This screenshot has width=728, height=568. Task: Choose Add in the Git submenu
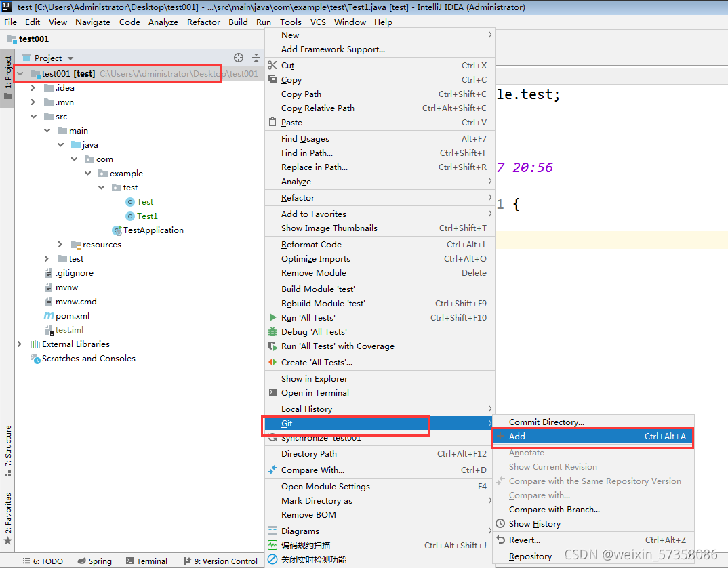point(593,436)
